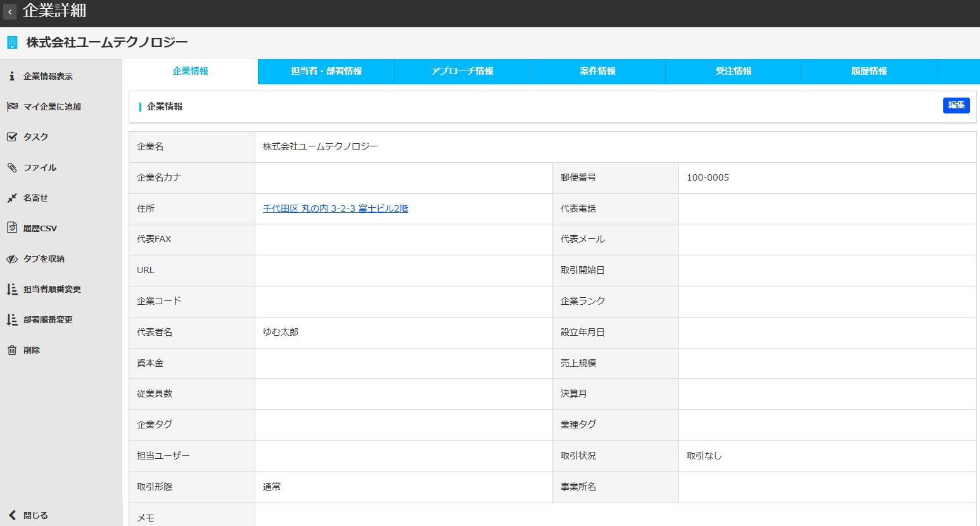Click the flag icon for マイ企業に追加
Image resolution: width=980 pixels, height=526 pixels.
point(12,106)
